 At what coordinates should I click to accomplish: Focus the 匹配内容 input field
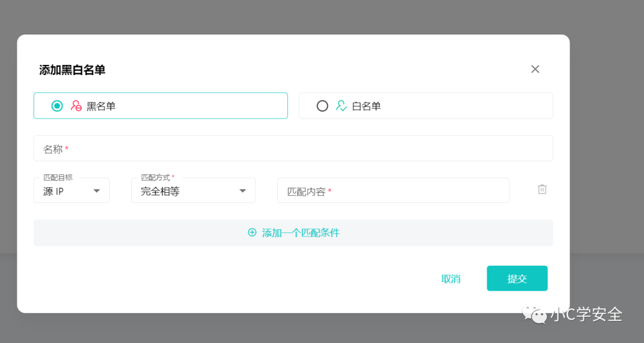point(393,191)
